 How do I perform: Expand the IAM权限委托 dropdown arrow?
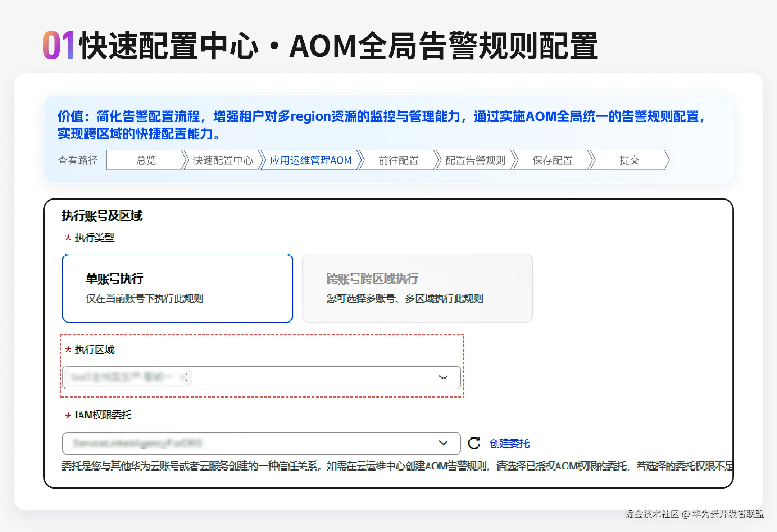pos(443,443)
